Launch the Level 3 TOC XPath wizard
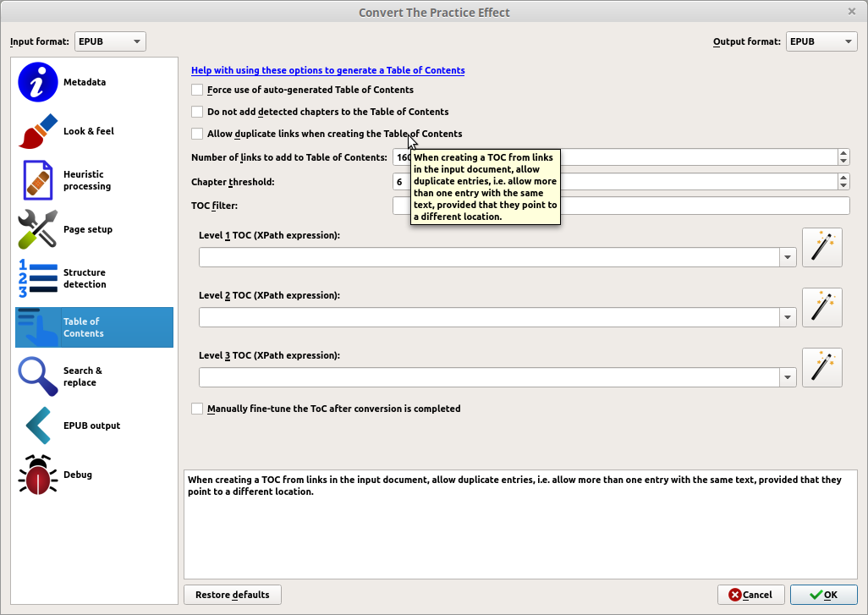Screen dimensions: 868x615 [x=822, y=367]
